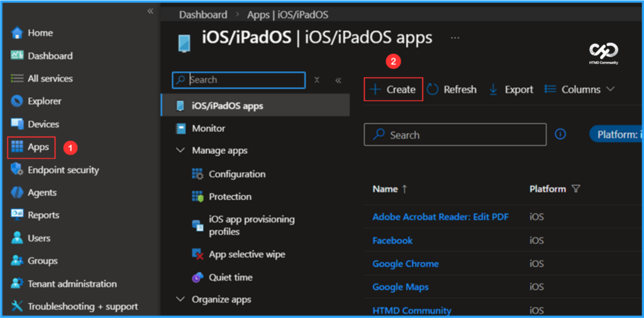
Task: Click the Apps grid icon
Action: pos(17,147)
